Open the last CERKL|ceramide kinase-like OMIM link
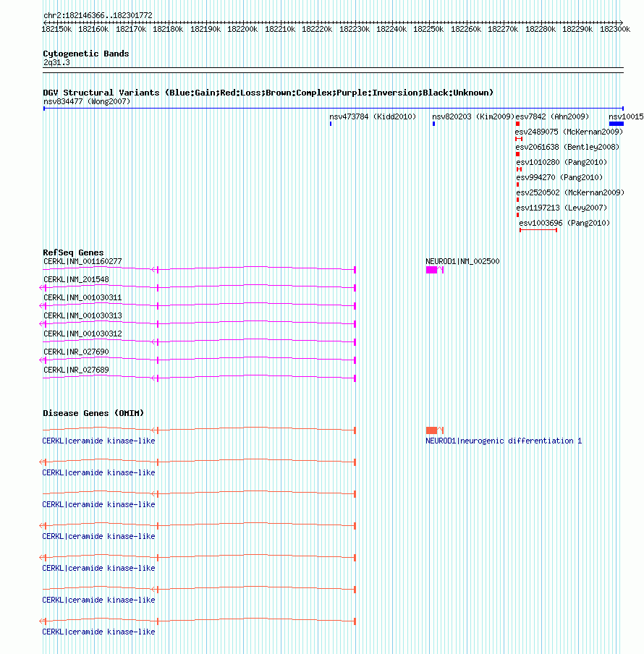The width and height of the screenshot is (644, 654). [x=98, y=632]
